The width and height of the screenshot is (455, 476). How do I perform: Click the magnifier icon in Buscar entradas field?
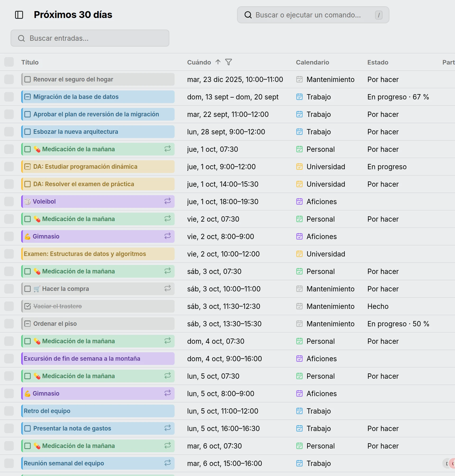(x=21, y=38)
